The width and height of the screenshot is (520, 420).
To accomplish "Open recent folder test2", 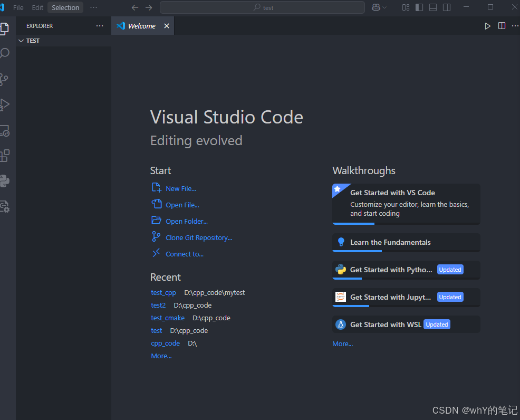I will [158, 305].
